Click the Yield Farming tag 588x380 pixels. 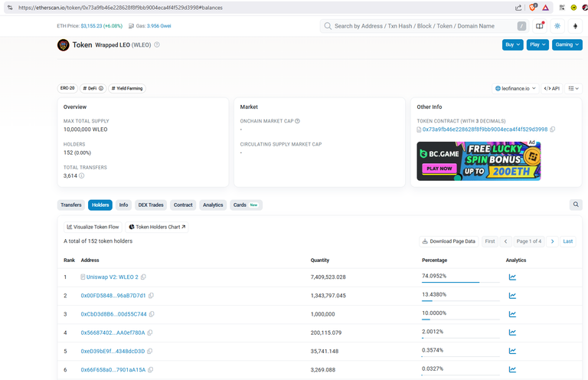tap(127, 89)
